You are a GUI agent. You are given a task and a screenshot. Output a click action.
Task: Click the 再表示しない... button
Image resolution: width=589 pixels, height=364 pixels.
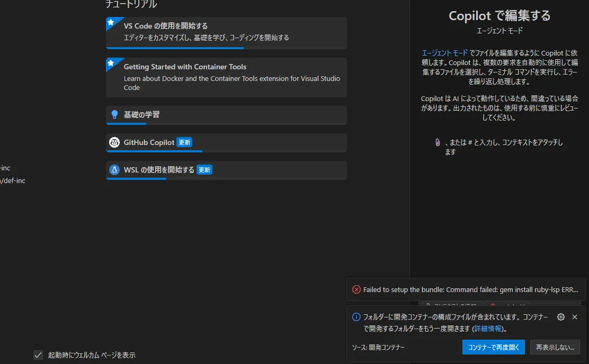pyautogui.click(x=555, y=347)
